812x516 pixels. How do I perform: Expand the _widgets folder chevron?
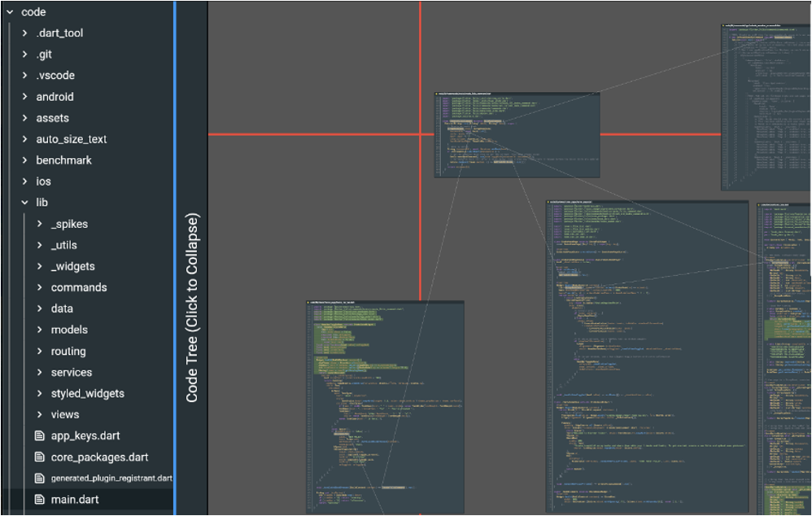coord(39,266)
